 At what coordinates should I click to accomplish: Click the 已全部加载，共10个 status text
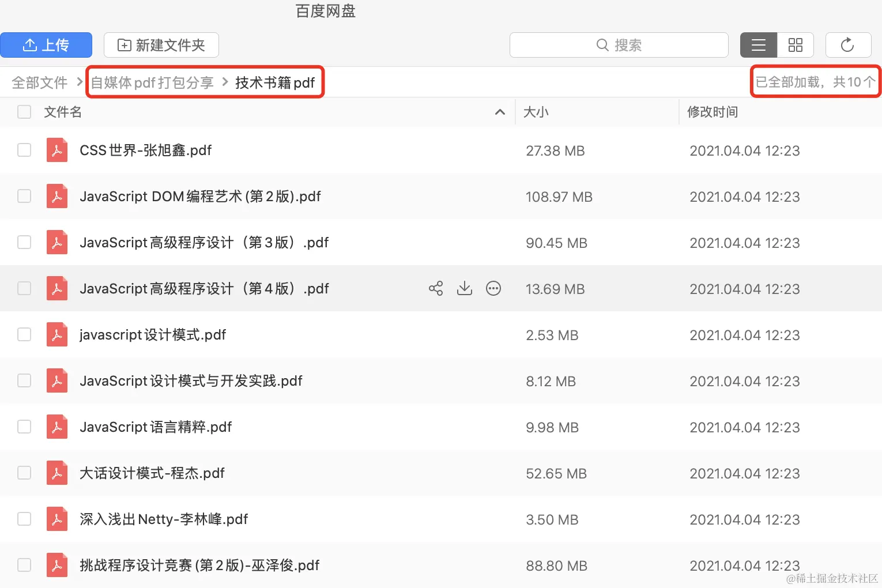tap(815, 82)
